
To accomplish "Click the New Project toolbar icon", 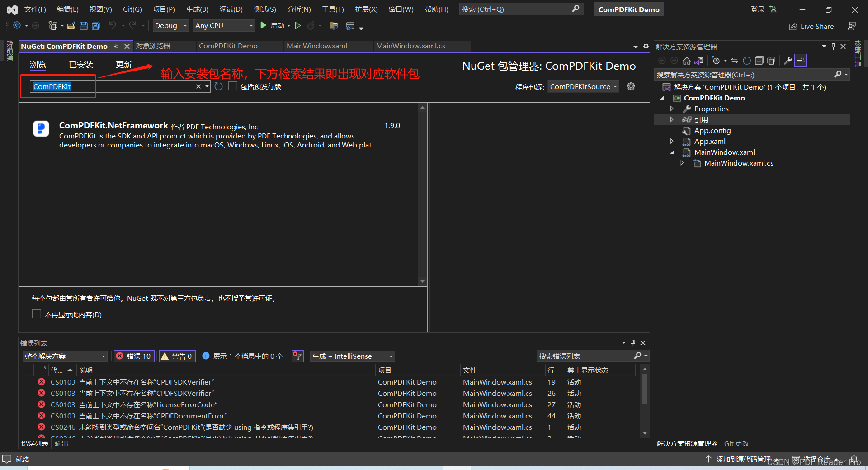I will (x=53, y=26).
